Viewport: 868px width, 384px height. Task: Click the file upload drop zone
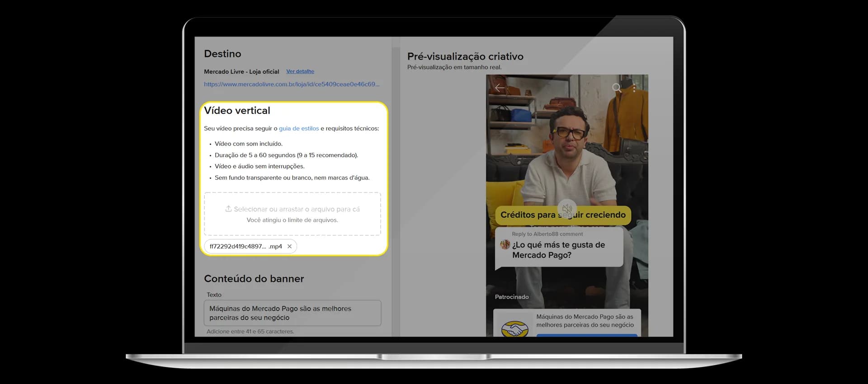click(292, 214)
